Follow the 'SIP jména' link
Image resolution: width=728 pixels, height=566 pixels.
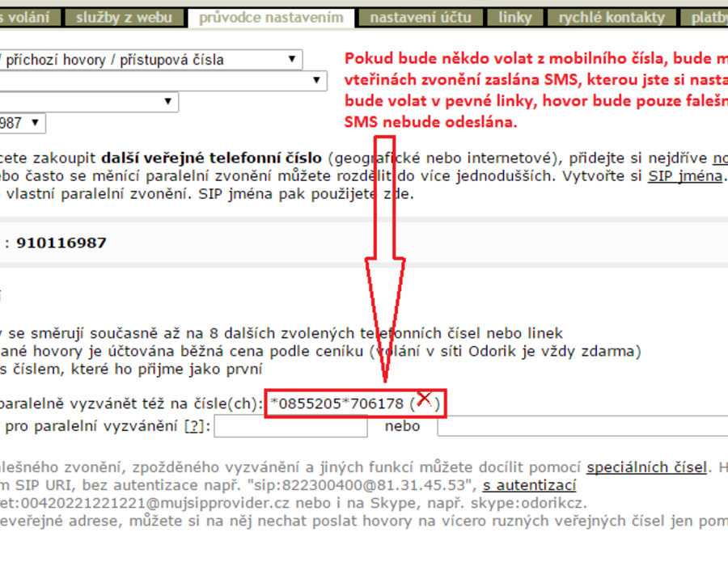click(685, 176)
